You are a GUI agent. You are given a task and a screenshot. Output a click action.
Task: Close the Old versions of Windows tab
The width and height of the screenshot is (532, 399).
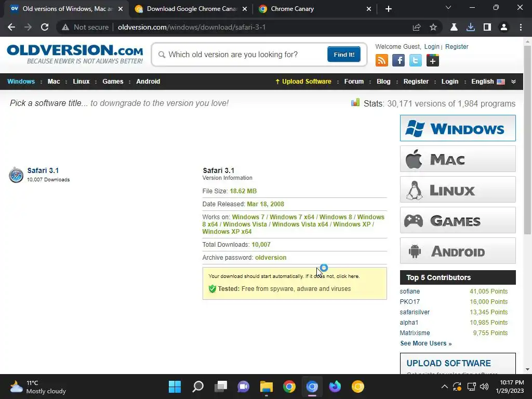tap(121, 9)
